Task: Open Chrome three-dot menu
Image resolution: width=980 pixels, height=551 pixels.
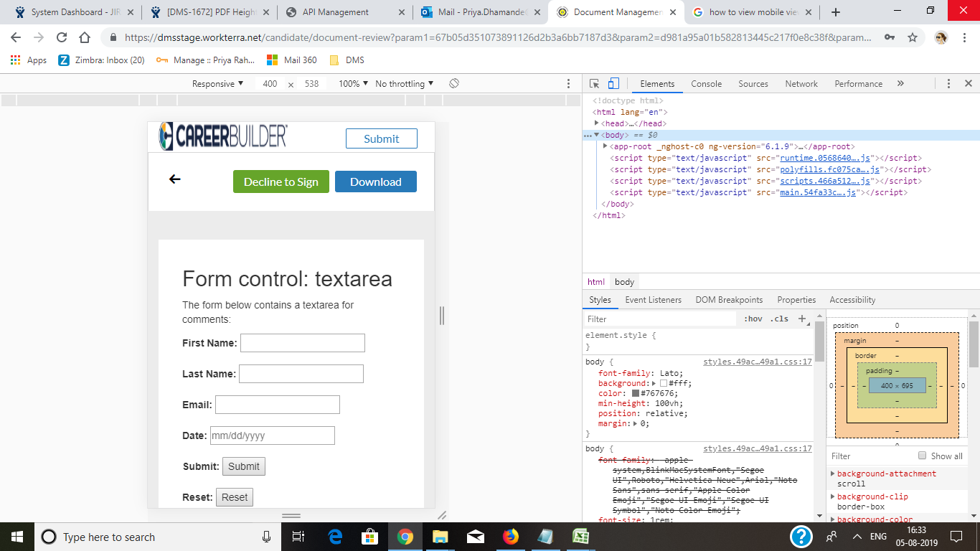Action: point(965,37)
